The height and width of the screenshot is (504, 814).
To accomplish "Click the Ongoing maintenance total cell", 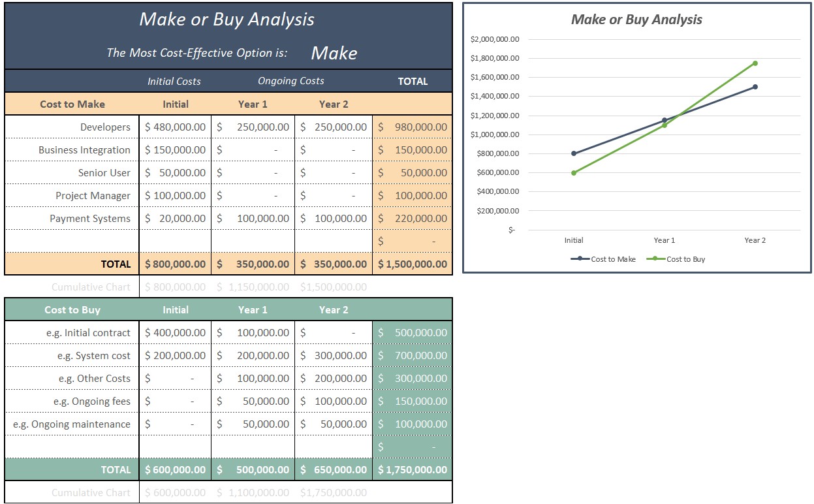I will 413,424.
